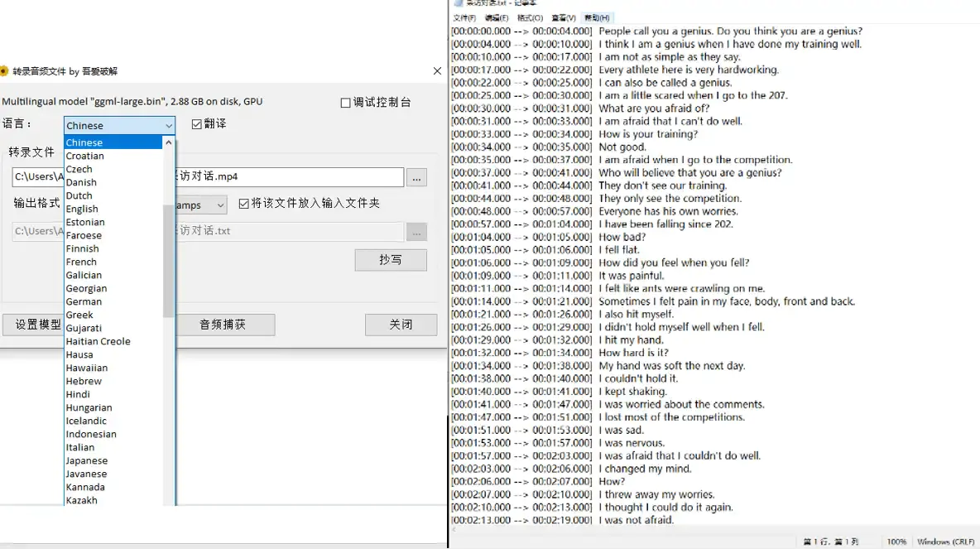Select English in the language list
Image resolution: width=980 pixels, height=549 pixels.
(82, 208)
